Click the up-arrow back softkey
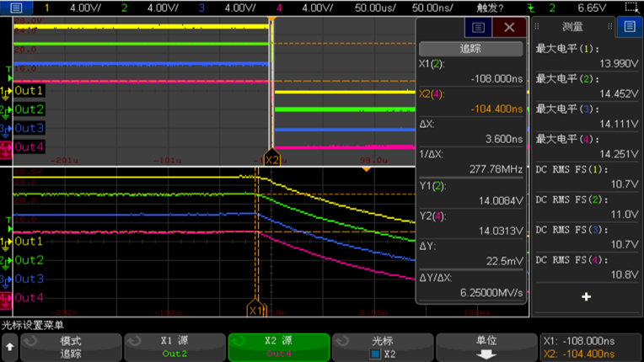The height and width of the screenshot is (362, 644). click(x=10, y=347)
